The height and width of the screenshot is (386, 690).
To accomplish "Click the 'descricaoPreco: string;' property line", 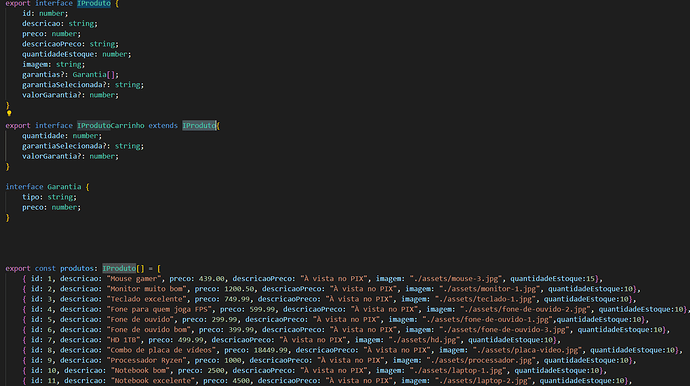I will click(70, 44).
